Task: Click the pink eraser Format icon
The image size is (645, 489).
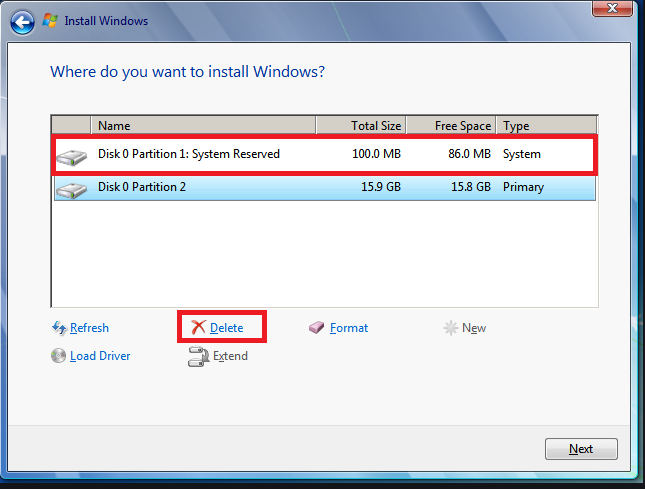Action: click(317, 327)
